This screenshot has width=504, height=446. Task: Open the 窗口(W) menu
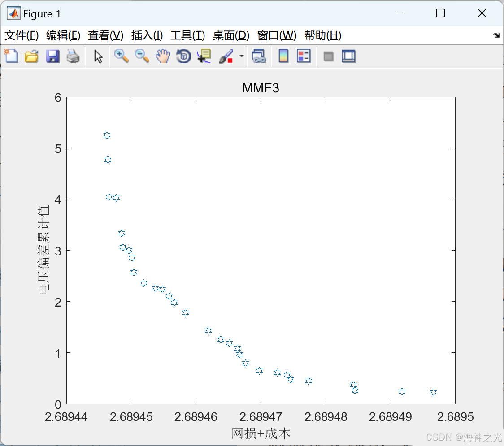(x=277, y=35)
